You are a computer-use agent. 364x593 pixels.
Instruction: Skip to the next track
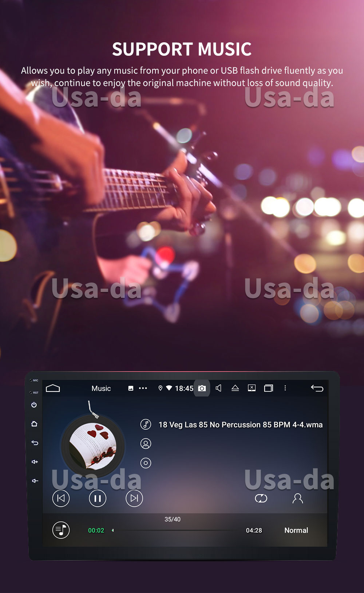coord(134,498)
